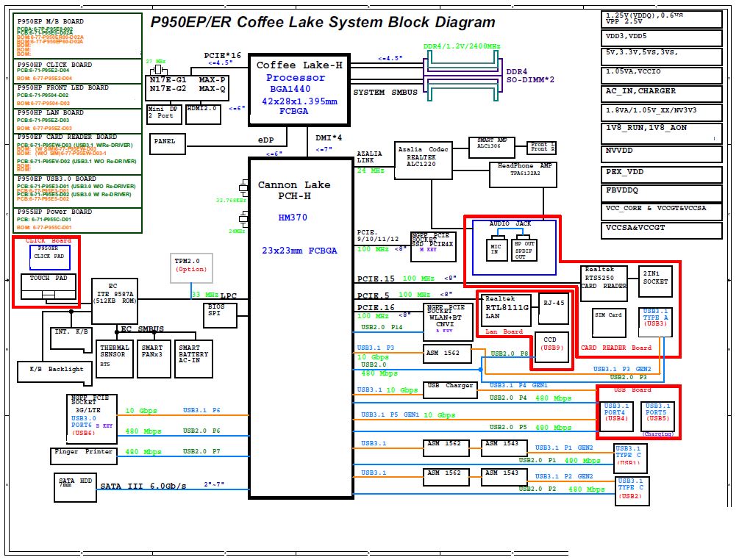Click the HP OUT SPDIF OUT jack box
Image resolution: width=739 pixels, height=560 pixels.
(x=524, y=250)
